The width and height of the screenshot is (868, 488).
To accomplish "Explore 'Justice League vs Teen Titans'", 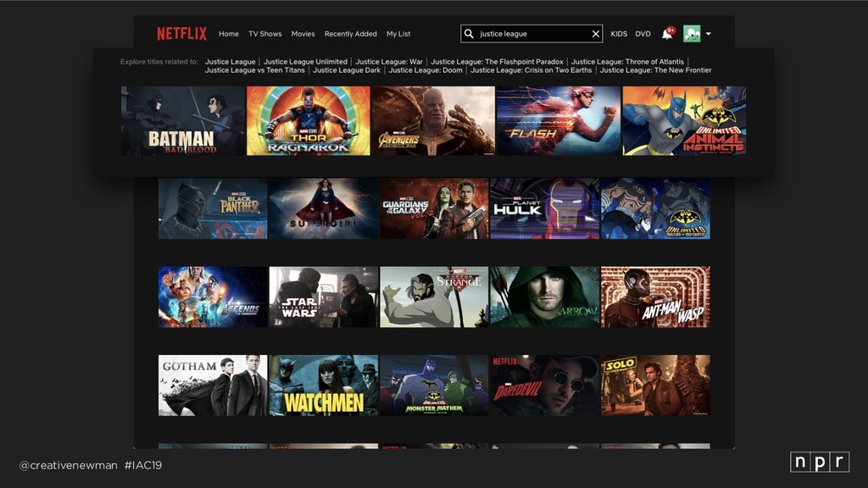I will (254, 70).
